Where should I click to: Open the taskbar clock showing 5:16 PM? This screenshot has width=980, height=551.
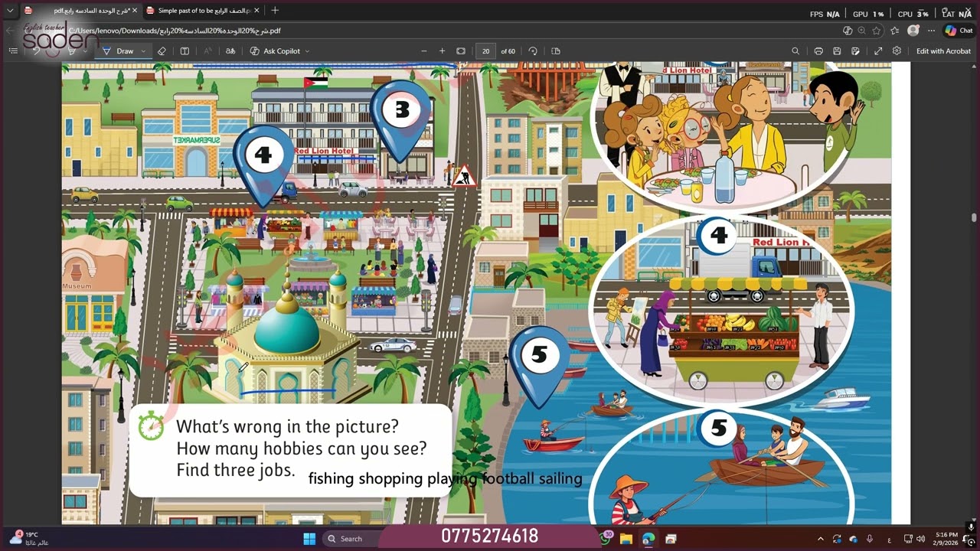click(x=946, y=539)
